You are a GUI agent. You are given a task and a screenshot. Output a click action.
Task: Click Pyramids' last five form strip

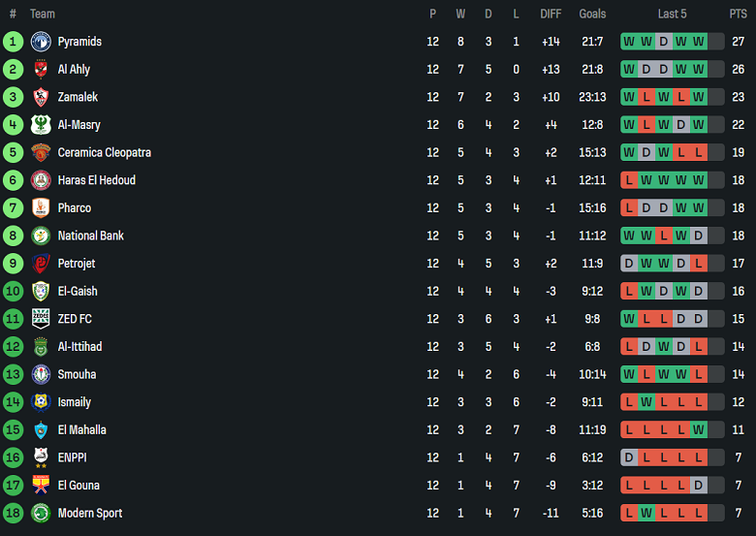point(672,42)
